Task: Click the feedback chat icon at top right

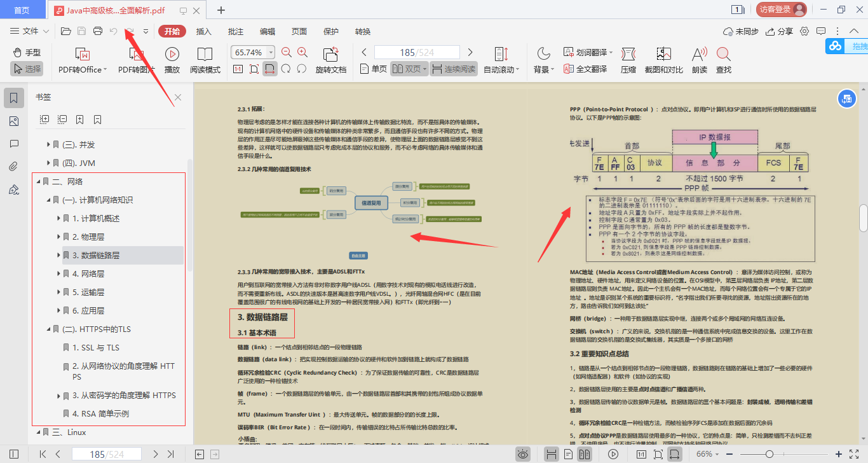Action: click(821, 31)
